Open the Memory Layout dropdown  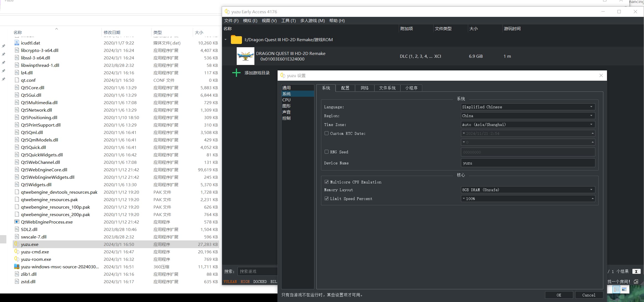[528, 190]
